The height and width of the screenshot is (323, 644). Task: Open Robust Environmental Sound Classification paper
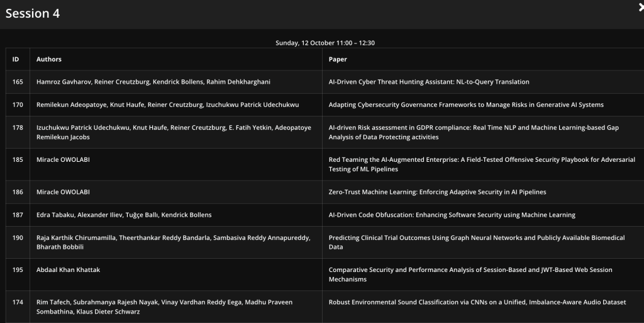pos(477,302)
